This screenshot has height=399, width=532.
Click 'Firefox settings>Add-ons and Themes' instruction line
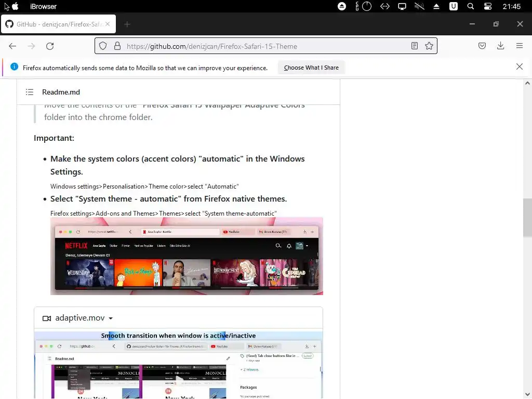tap(164, 214)
